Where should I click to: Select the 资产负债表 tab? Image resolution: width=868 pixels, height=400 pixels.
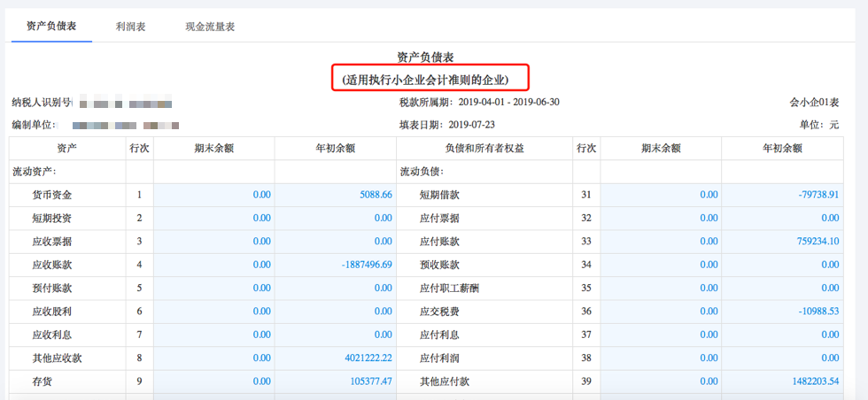click(x=51, y=26)
